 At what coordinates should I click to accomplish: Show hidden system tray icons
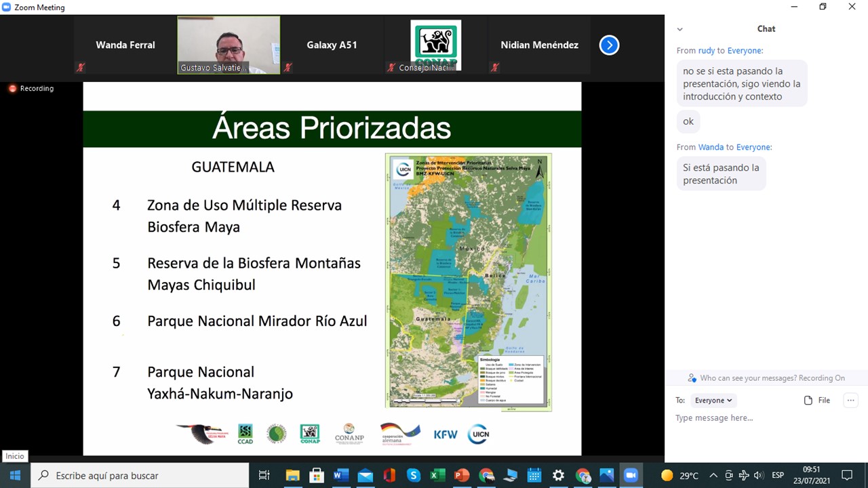713,475
